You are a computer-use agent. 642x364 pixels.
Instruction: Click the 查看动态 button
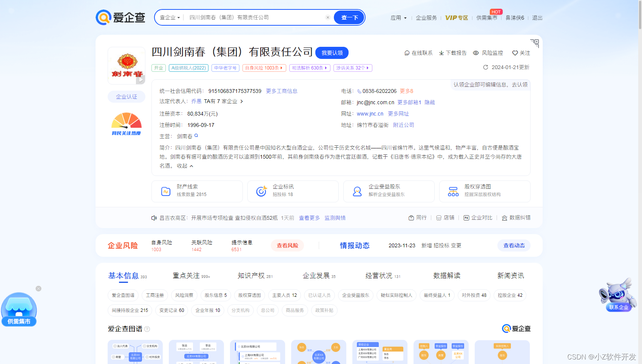click(x=514, y=245)
